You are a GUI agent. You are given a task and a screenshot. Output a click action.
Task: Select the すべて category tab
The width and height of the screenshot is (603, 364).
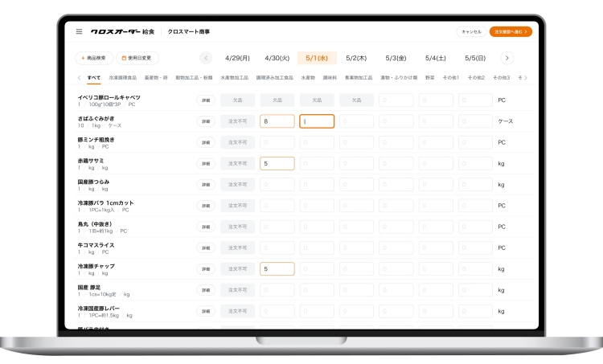point(94,78)
